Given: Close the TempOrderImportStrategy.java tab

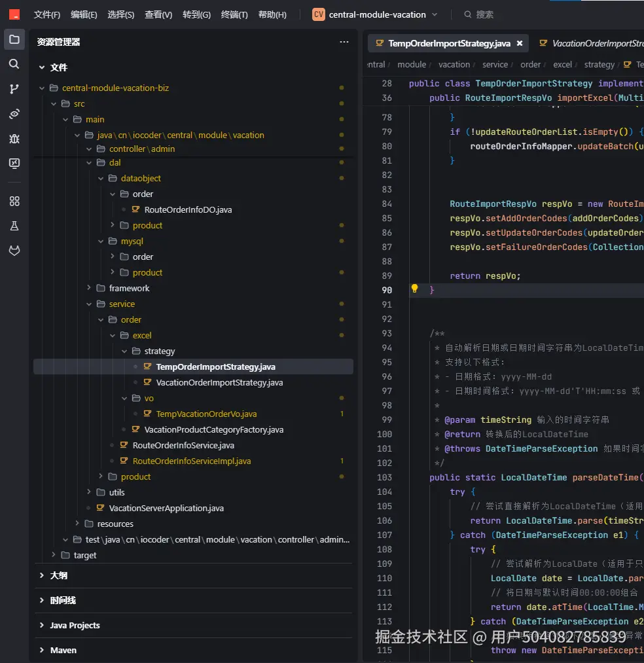Looking at the screenshot, I should click(x=520, y=43).
